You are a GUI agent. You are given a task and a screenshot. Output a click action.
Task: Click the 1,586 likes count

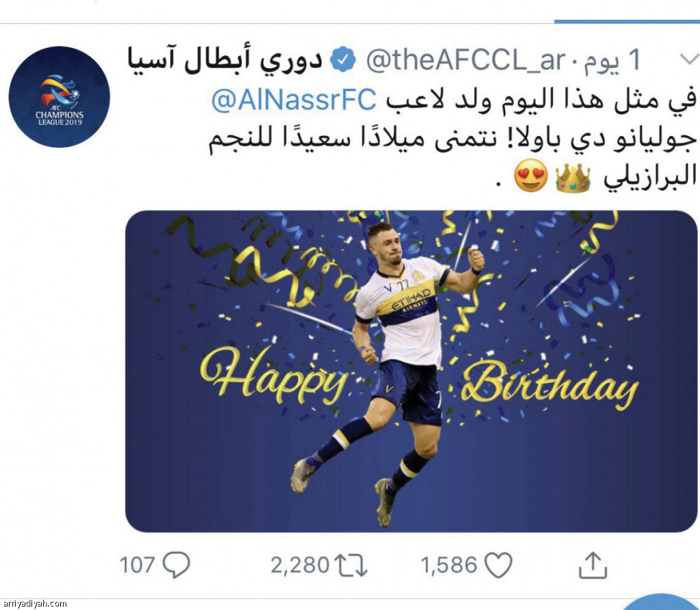449,566
